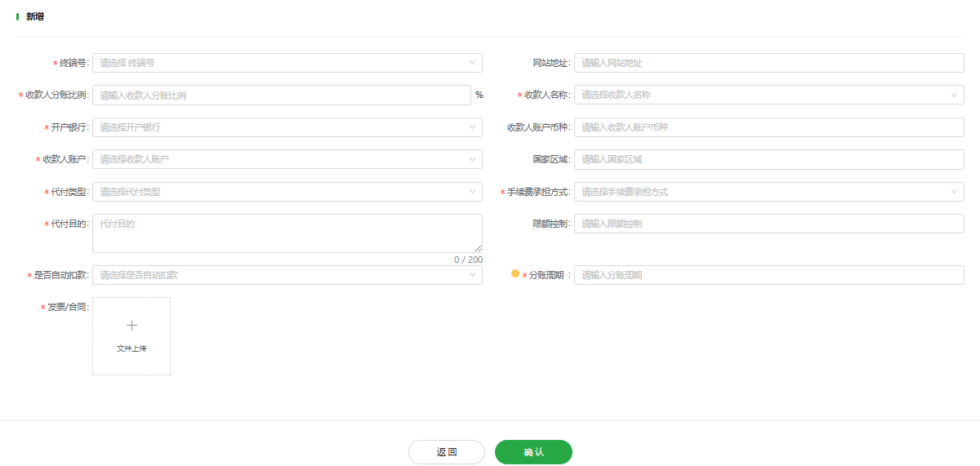Focus the 国家区域 input field
Screen dimensions: 980x466
pyautogui.click(x=769, y=159)
